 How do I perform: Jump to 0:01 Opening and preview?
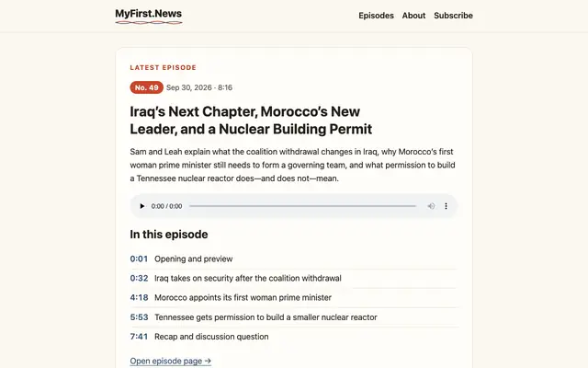pos(139,259)
